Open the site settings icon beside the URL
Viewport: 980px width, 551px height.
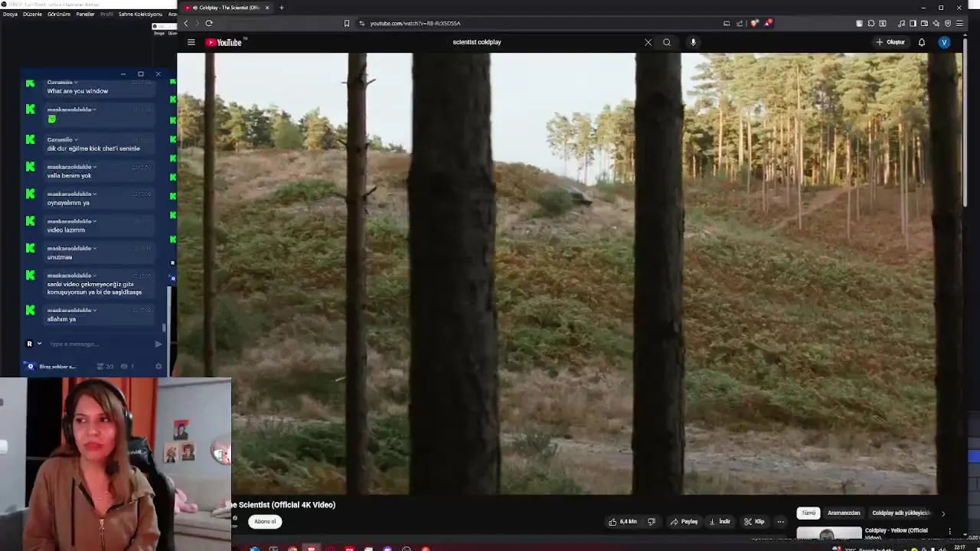pyautogui.click(x=362, y=23)
